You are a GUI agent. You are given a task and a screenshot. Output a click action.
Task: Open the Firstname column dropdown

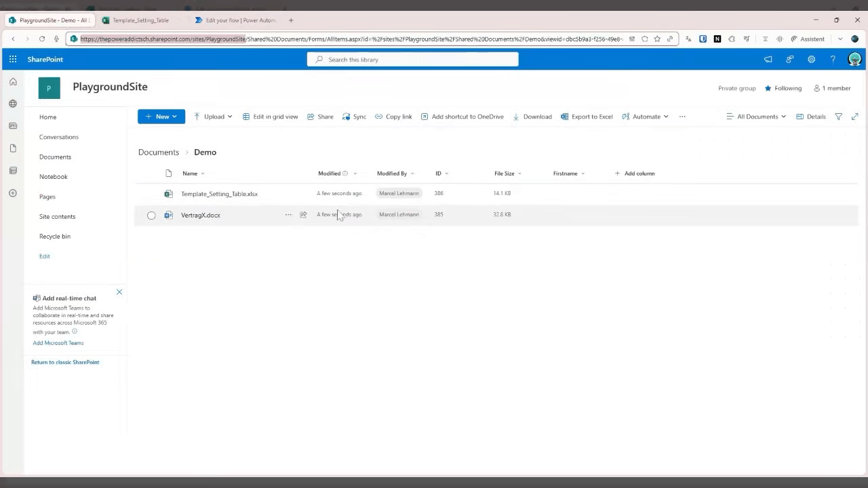(569, 174)
